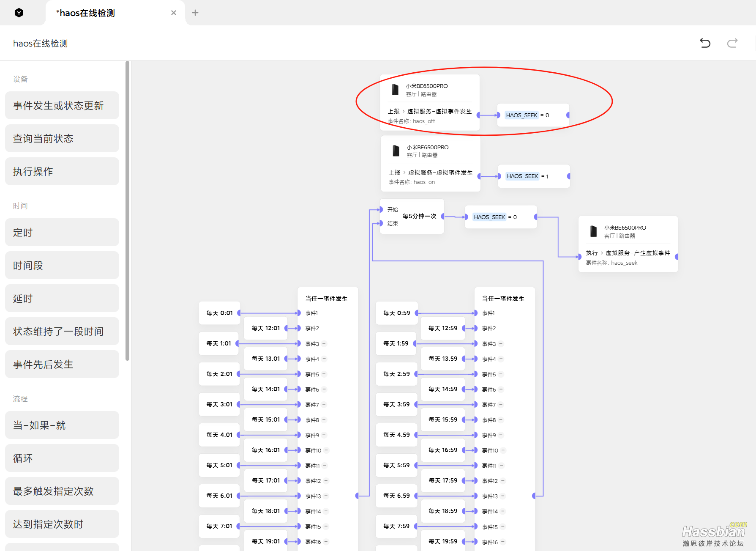756x551 pixels.
Task: Select the 每天 3:59 timer node
Action: point(396,404)
